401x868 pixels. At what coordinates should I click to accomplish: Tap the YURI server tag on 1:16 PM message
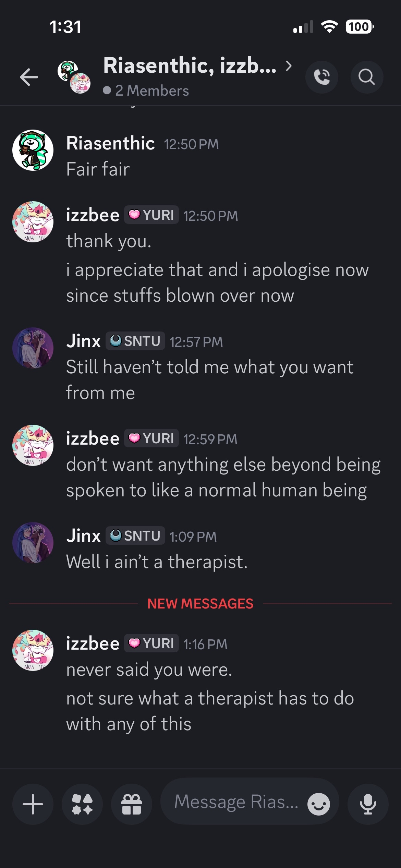click(151, 643)
